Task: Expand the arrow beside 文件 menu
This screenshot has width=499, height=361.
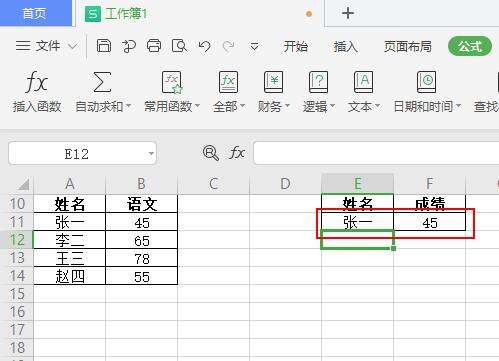Action: 72,46
